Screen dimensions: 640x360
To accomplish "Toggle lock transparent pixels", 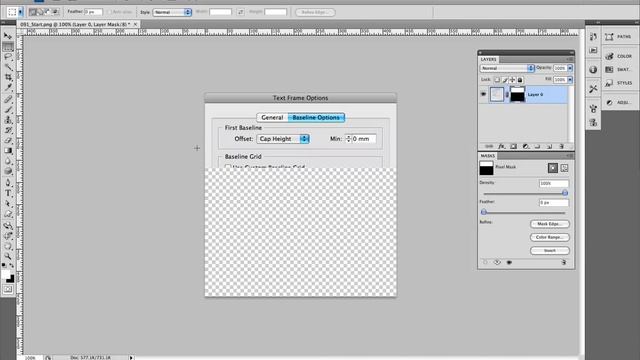I will pyautogui.click(x=497, y=80).
